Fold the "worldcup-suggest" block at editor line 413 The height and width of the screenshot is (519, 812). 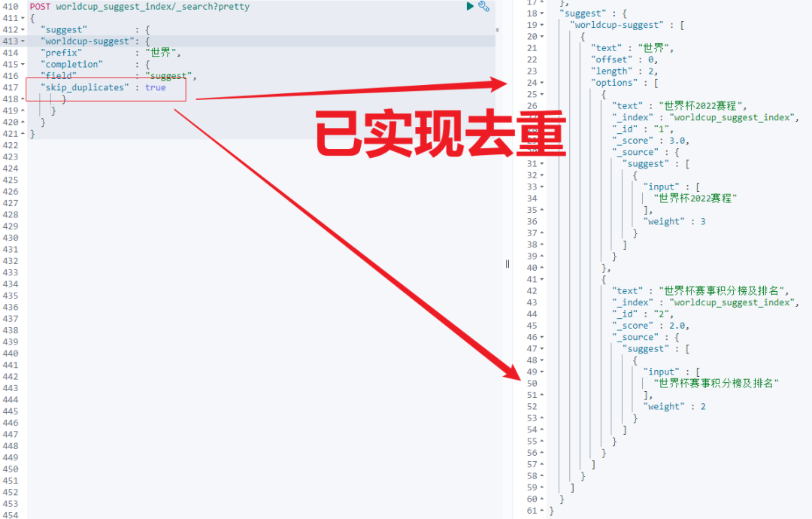coord(23,41)
